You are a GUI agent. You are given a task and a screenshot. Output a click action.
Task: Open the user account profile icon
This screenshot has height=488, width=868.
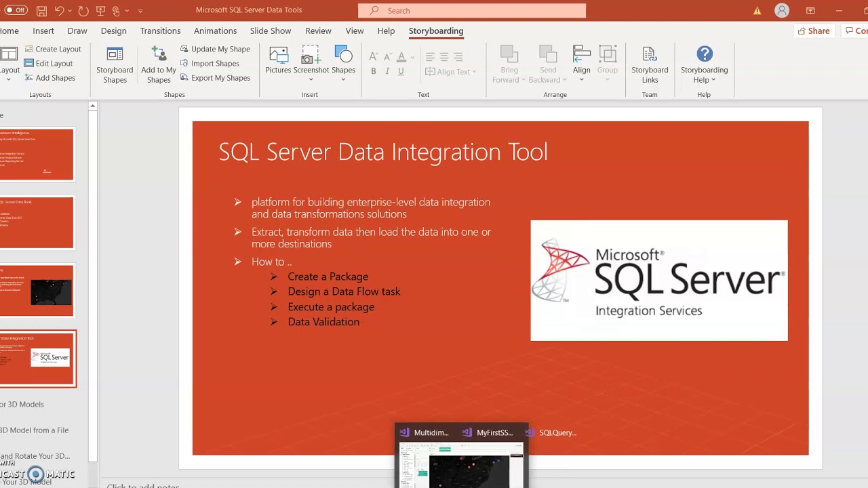point(782,11)
